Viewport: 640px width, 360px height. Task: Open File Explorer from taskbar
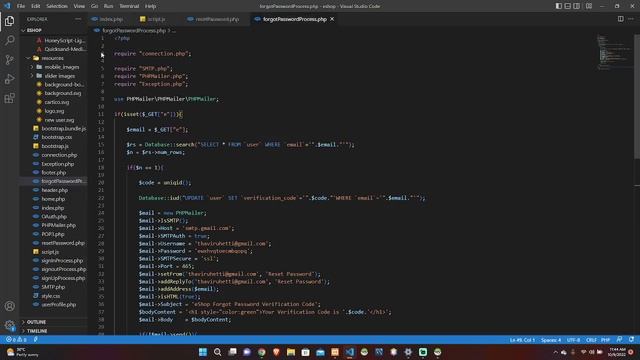[x=291, y=352]
